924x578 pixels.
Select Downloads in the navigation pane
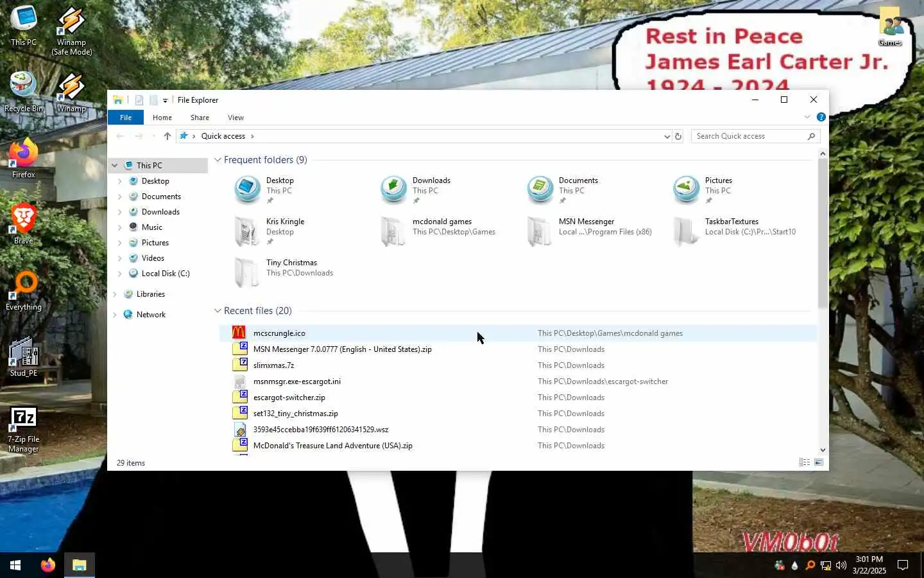click(x=160, y=212)
